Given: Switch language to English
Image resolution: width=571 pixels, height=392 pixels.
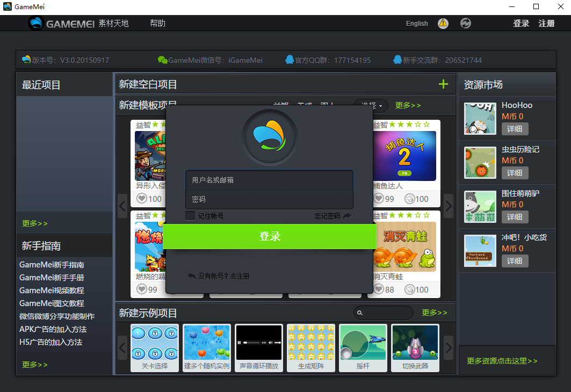Looking at the screenshot, I should 417,23.
